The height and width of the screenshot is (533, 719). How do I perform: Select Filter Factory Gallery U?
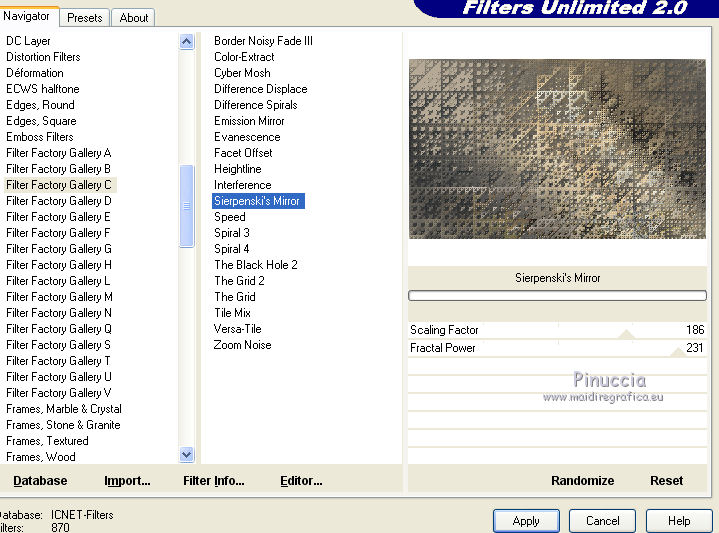[59, 377]
